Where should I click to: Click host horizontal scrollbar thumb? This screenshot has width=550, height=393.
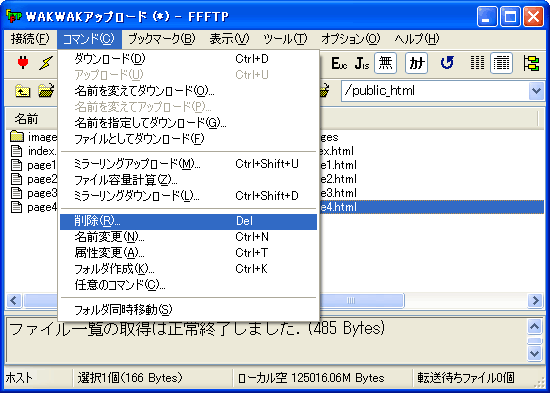[362, 301]
